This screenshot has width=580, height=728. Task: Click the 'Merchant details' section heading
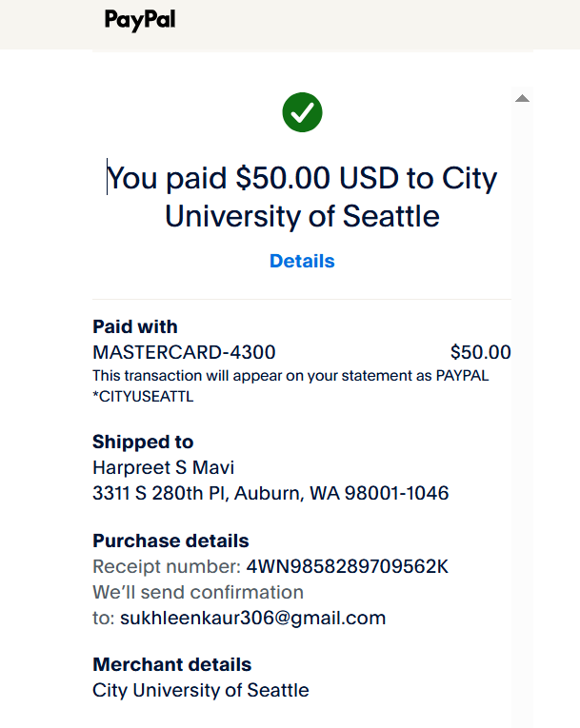click(172, 664)
